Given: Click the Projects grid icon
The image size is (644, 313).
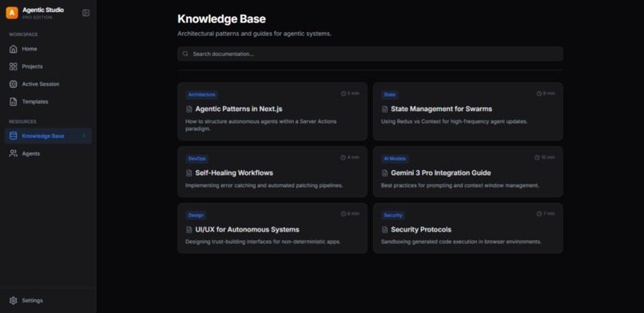Looking at the screenshot, I should click(13, 66).
